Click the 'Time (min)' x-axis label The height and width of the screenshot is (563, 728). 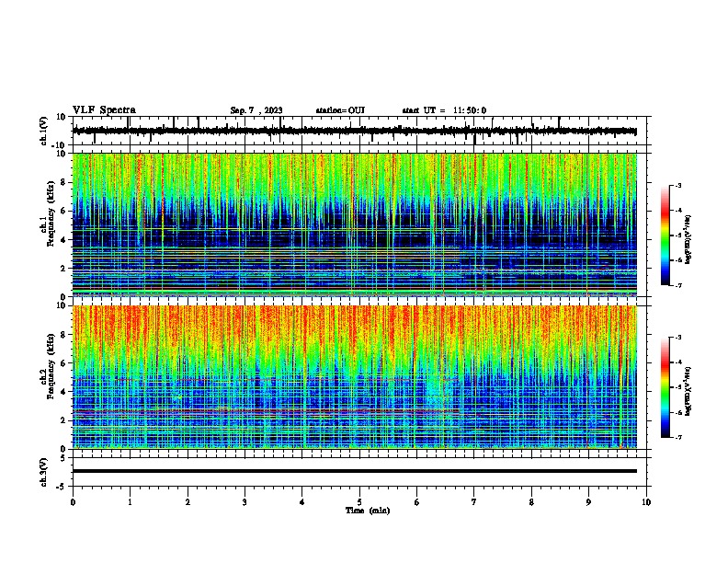(x=368, y=511)
